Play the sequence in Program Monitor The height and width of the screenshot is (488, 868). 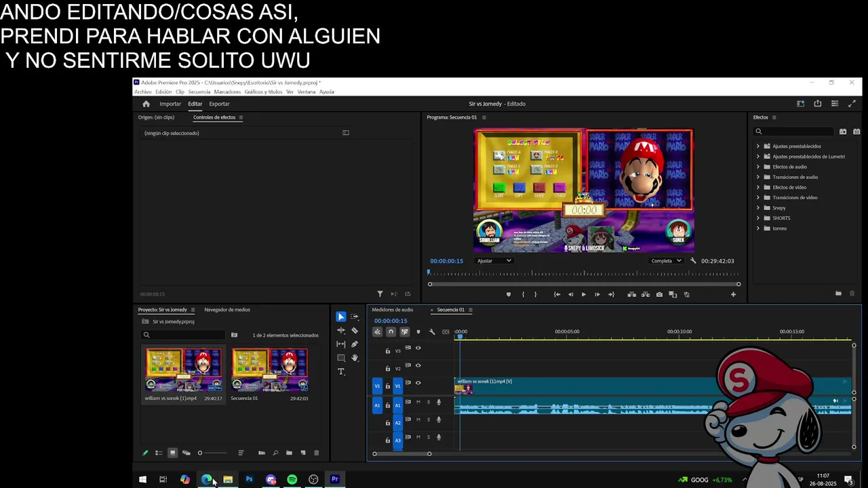coord(584,295)
